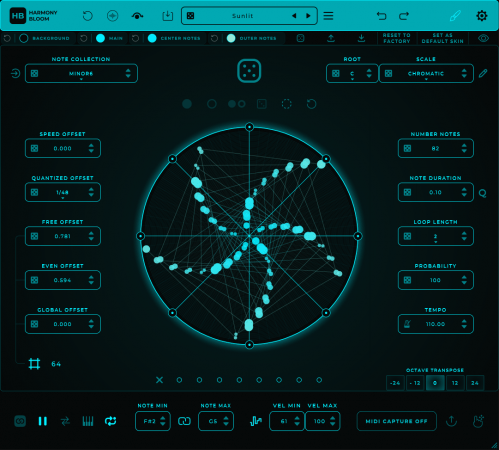499x450 pixels.
Task: Click the paintbrush skin editor icon
Action: click(455, 16)
